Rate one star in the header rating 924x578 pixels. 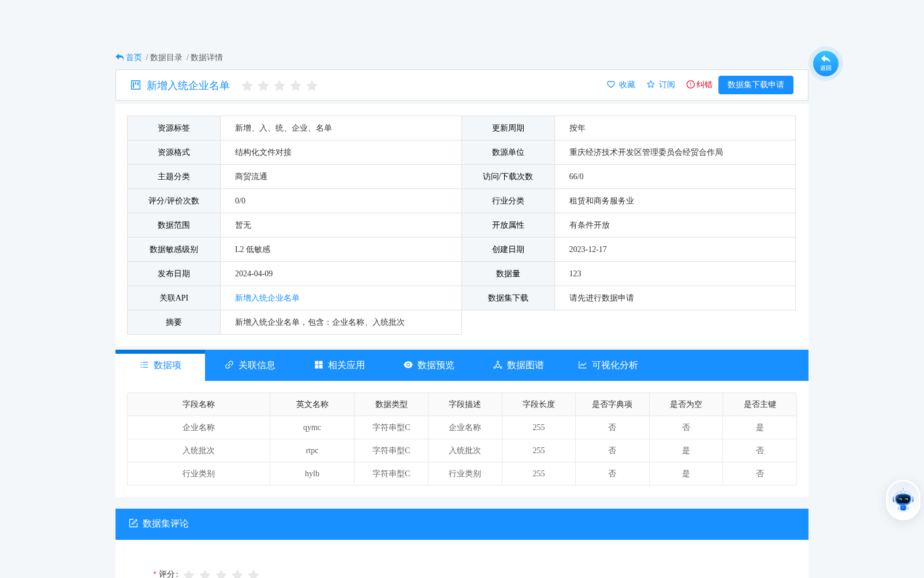[x=247, y=86]
